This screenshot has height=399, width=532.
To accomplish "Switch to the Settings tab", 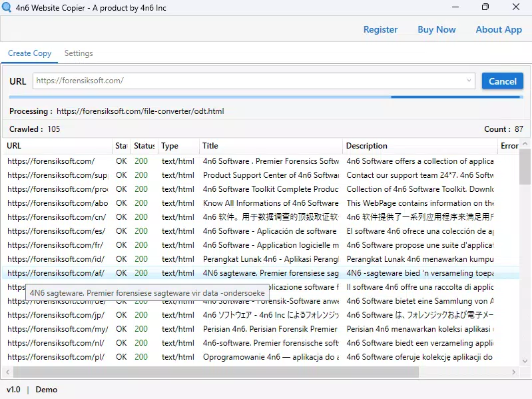I will [x=79, y=53].
